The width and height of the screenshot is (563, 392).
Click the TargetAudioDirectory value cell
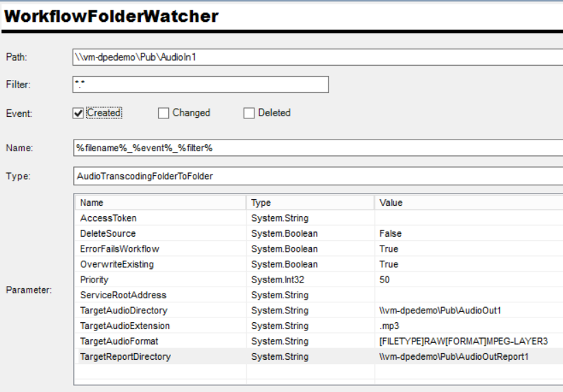[441, 311]
